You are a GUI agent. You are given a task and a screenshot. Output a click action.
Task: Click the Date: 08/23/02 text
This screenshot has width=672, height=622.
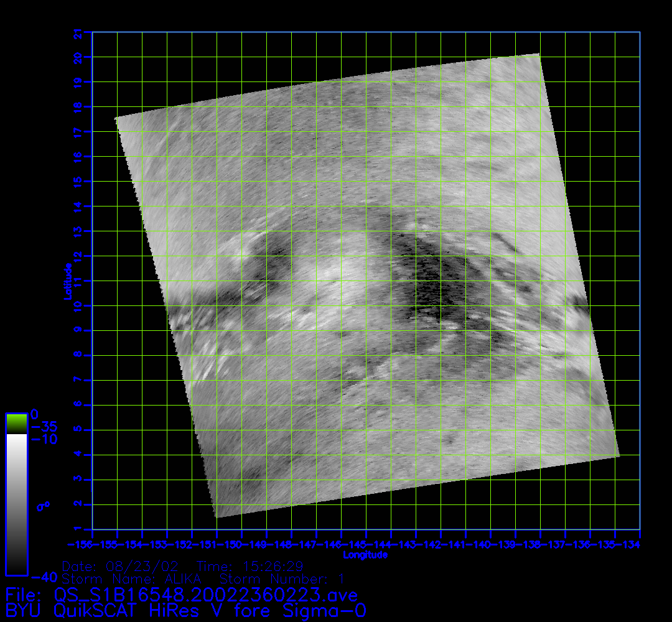[x=121, y=567]
